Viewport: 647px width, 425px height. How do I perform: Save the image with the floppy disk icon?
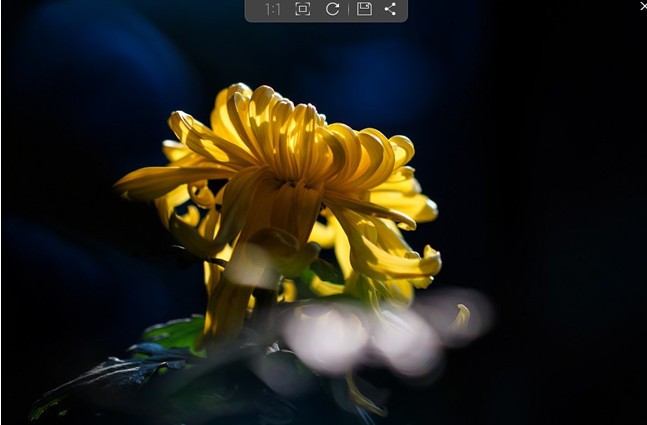(x=364, y=9)
